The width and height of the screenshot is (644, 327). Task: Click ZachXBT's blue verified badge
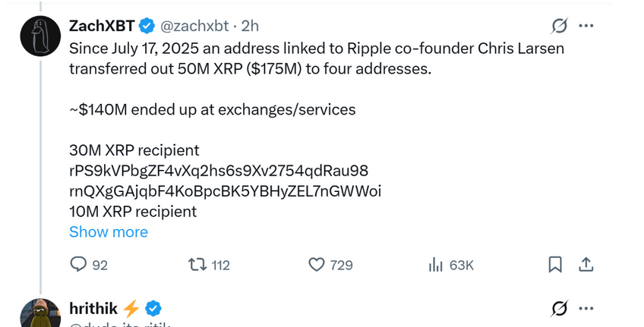147,26
